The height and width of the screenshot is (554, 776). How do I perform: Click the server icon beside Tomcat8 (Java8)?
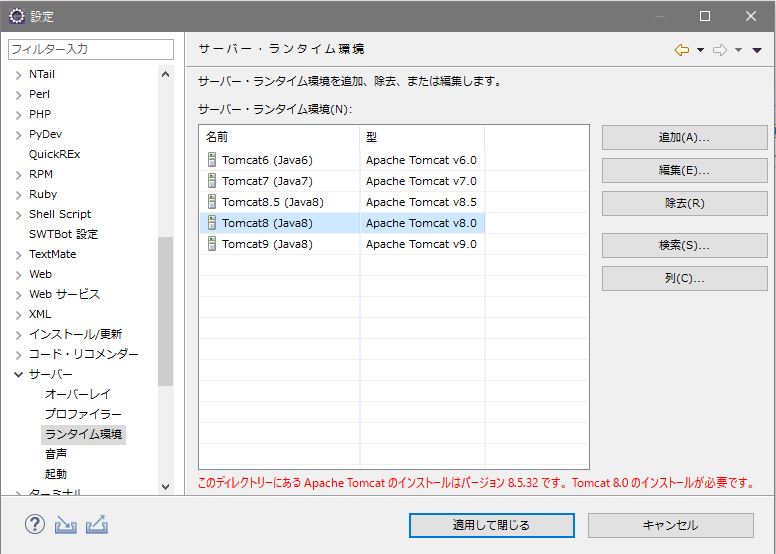coord(212,223)
